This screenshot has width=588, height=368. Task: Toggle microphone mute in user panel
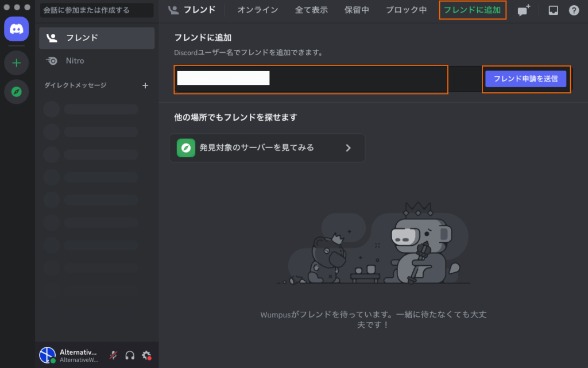[114, 355]
